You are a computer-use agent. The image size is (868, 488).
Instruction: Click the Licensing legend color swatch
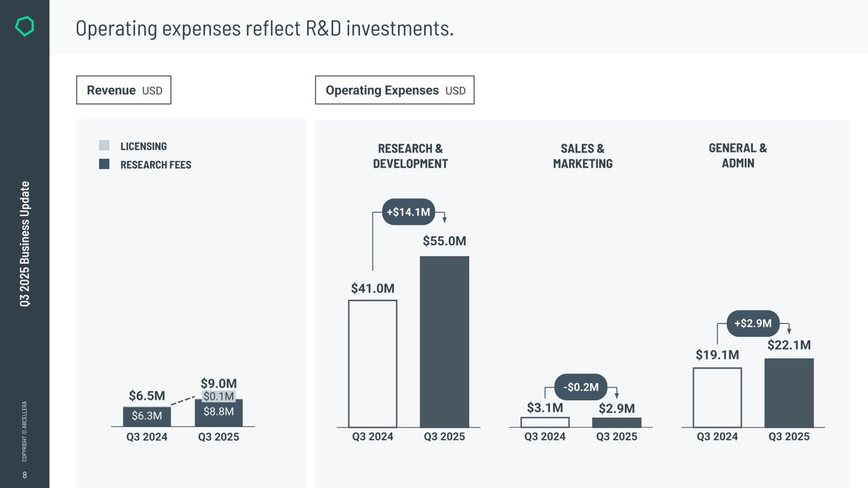pyautogui.click(x=104, y=146)
